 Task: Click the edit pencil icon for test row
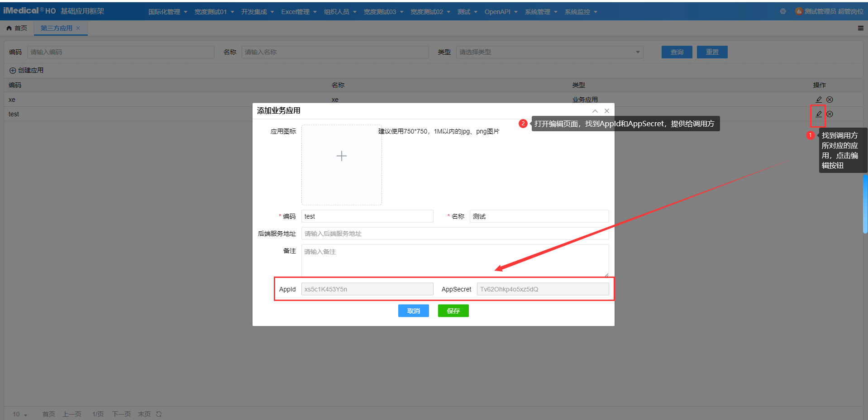[818, 114]
